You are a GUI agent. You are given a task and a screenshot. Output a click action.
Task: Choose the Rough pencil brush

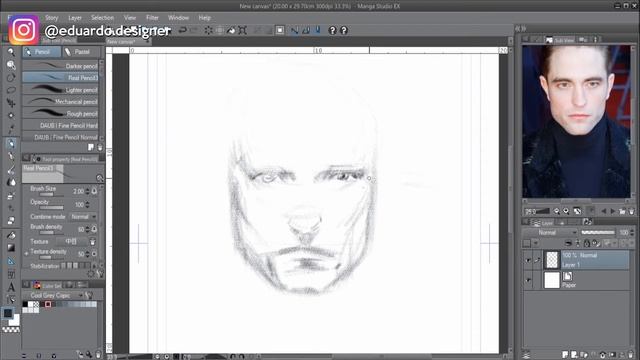coord(60,113)
